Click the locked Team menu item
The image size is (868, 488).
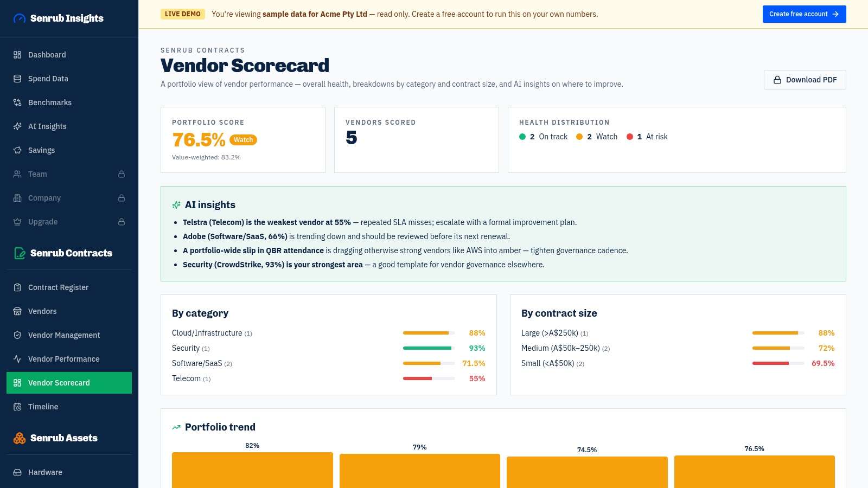[69, 174]
